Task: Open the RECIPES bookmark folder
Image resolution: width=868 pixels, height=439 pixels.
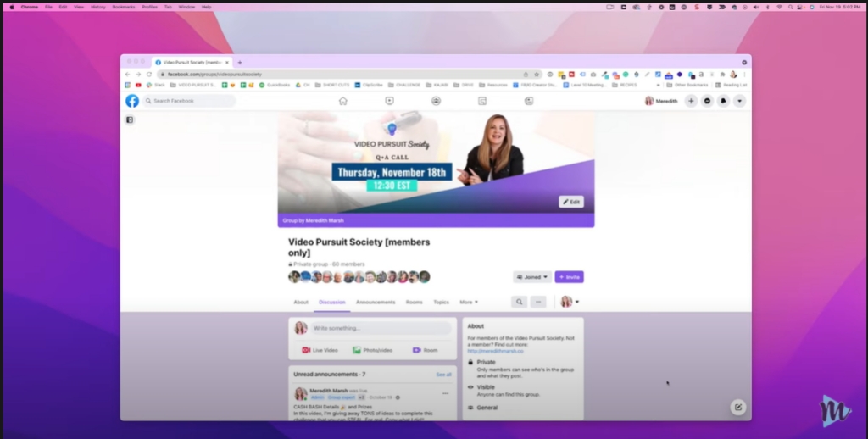Action: point(625,86)
